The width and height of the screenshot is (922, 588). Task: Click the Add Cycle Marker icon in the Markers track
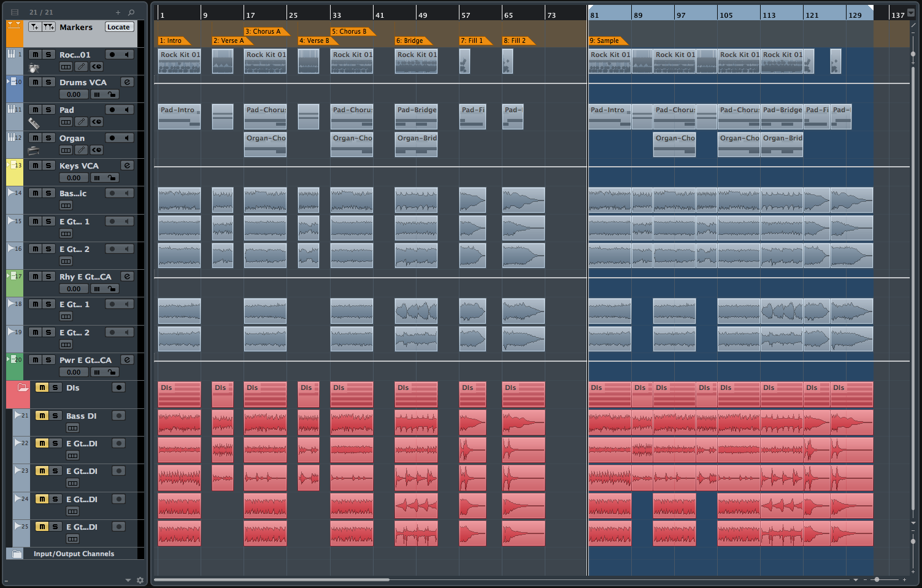pyautogui.click(x=48, y=27)
